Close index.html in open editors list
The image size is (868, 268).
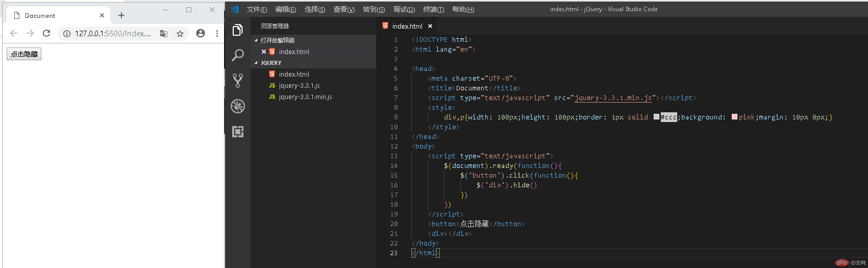point(264,52)
